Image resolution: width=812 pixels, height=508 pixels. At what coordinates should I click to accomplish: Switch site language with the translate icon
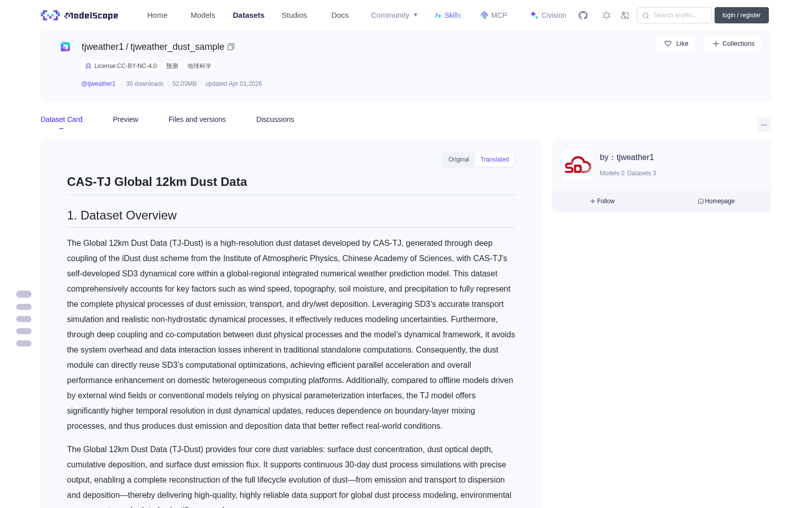pyautogui.click(x=625, y=15)
